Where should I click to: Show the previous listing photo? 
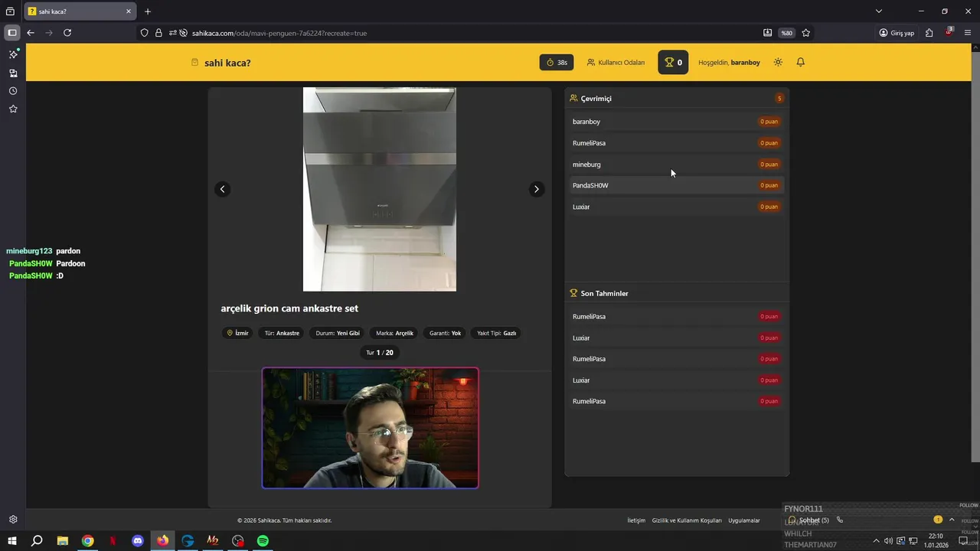[x=223, y=189]
